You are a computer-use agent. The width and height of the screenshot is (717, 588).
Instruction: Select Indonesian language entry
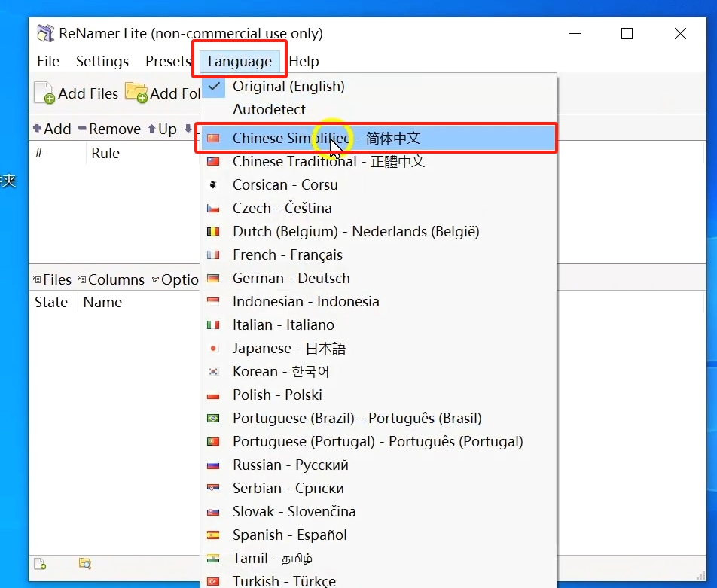379,301
